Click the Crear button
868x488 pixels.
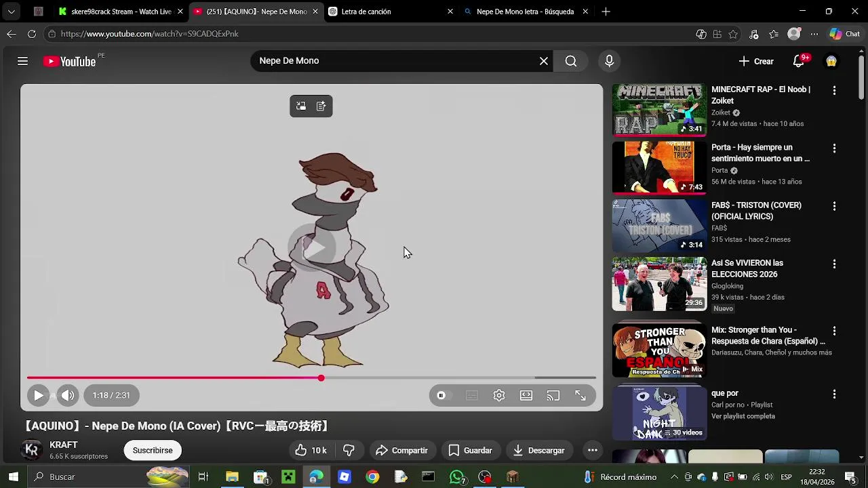[x=756, y=61]
